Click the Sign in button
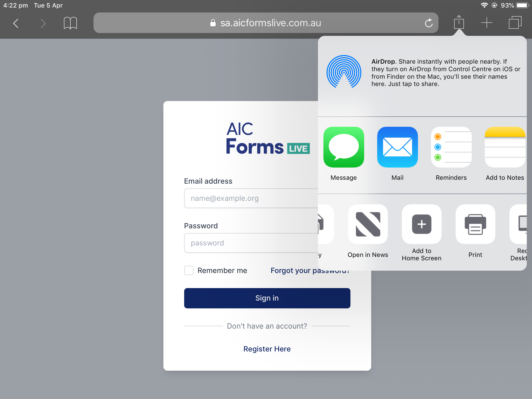Viewport: 532px width, 399px height. 267,298
